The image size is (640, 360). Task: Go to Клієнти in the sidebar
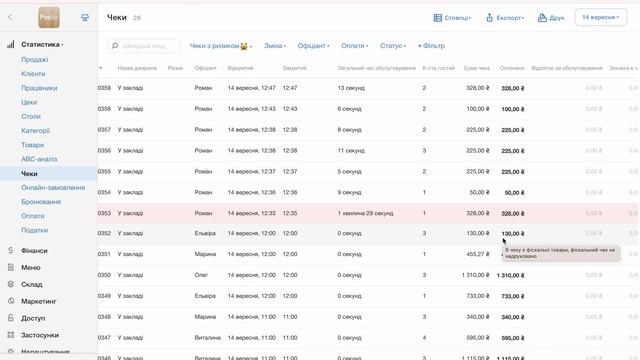33,74
